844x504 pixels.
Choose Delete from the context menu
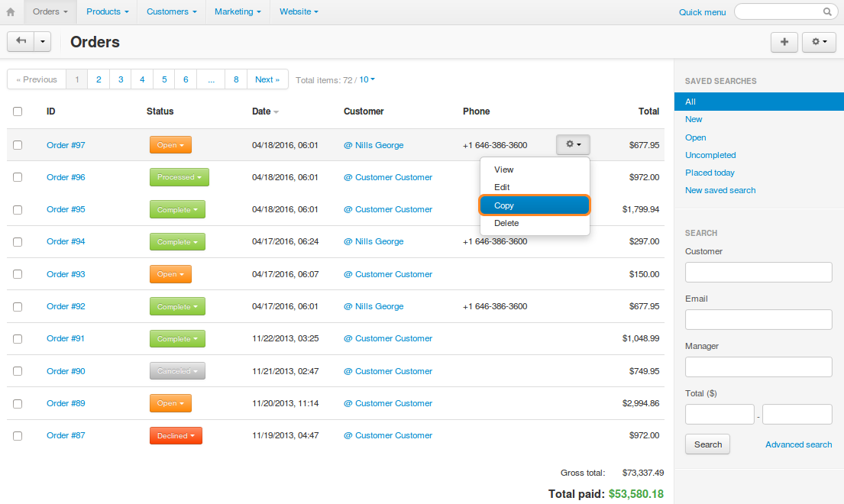pos(535,223)
